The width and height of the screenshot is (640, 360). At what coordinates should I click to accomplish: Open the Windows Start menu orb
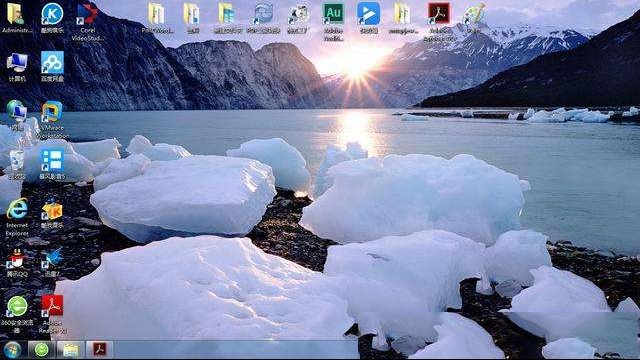tap(12, 350)
